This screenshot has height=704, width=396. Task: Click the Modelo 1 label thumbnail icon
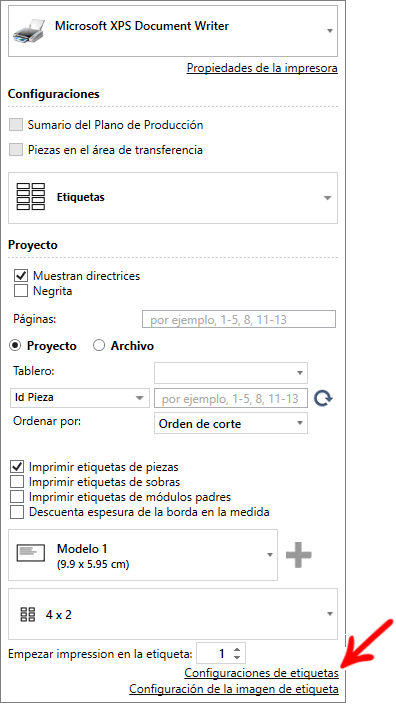(x=31, y=554)
